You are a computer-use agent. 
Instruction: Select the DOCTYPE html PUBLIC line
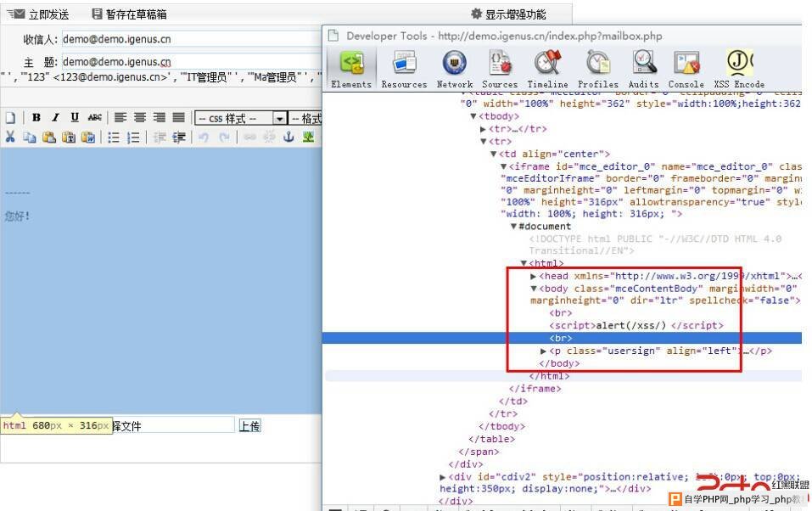tap(655, 244)
